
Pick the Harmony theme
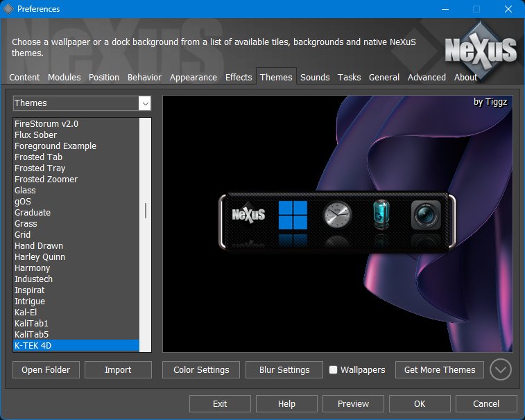[76, 268]
